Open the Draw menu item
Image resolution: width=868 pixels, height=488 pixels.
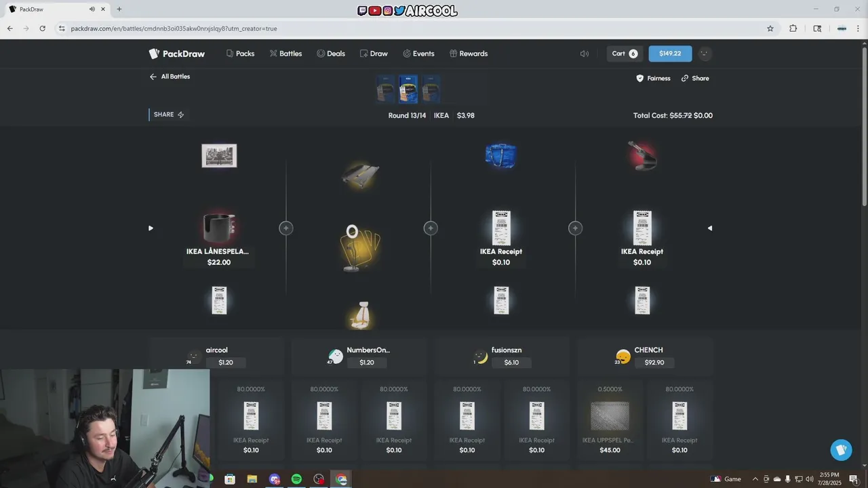(374, 54)
